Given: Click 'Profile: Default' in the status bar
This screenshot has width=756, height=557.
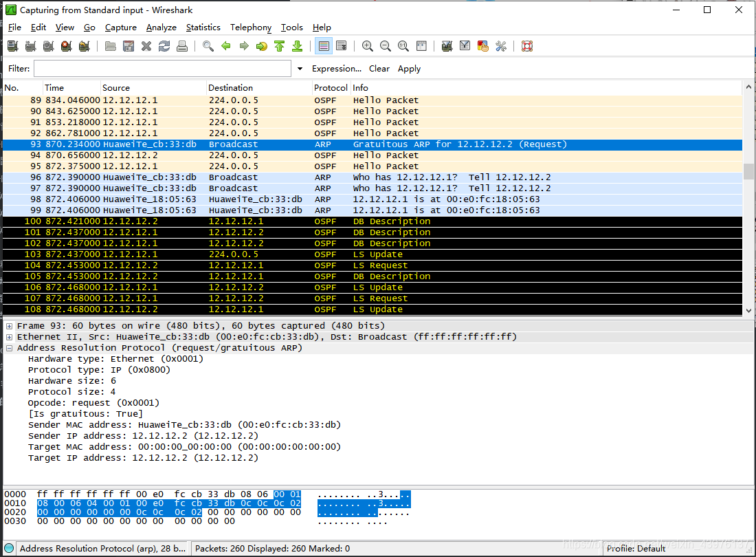Looking at the screenshot, I should coord(636,548).
